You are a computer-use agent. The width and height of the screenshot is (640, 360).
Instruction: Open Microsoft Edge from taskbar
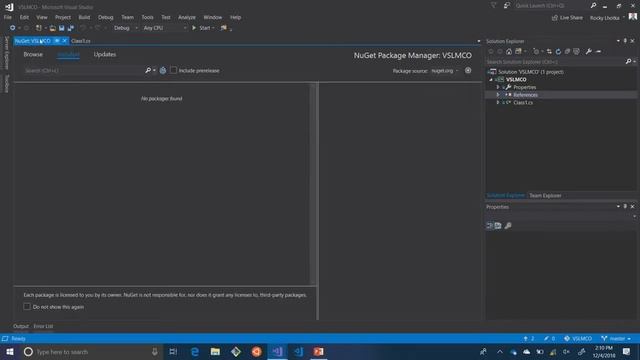coord(195,351)
